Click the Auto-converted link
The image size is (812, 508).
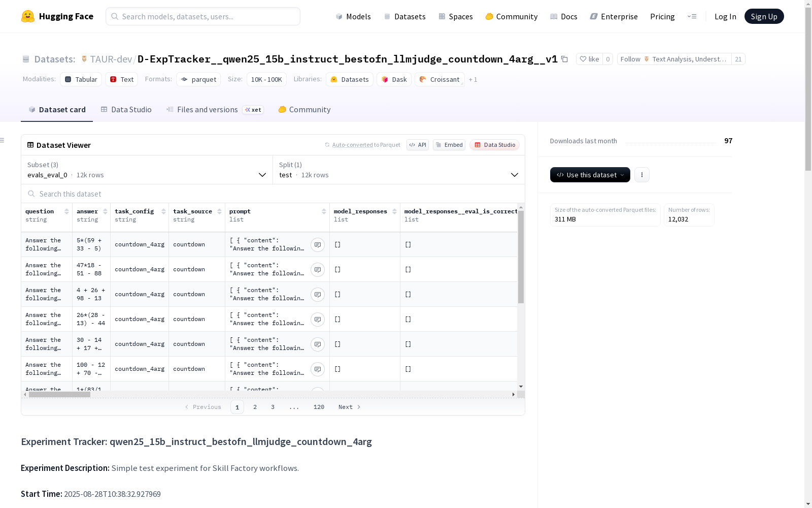353,145
